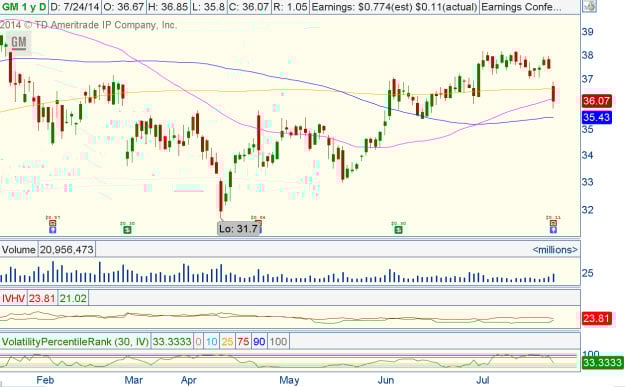Click the Earnings $0.774(est) $0.11(actual) label
This screenshot has height=387, width=625.
tap(394, 7)
